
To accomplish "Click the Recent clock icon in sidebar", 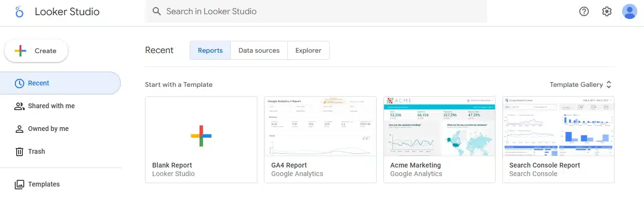I will (20, 83).
